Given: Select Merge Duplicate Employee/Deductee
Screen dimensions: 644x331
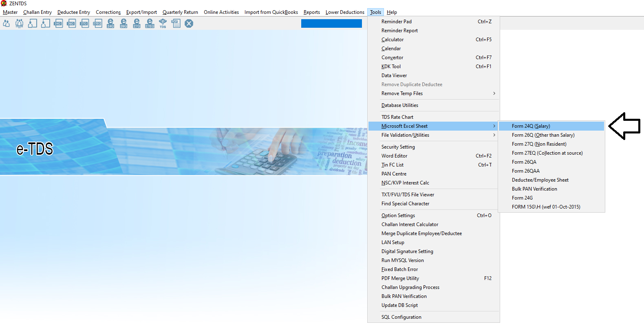Looking at the screenshot, I should [x=434, y=233].
